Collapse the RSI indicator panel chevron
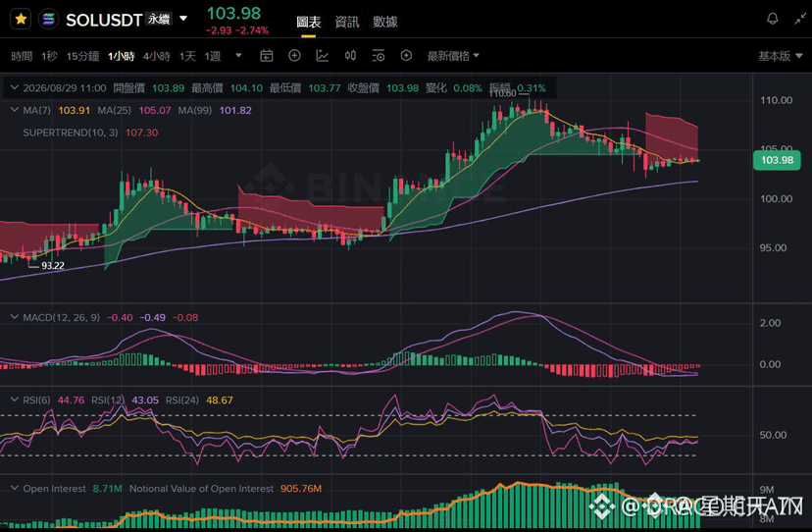The image size is (812, 532). click(x=15, y=399)
